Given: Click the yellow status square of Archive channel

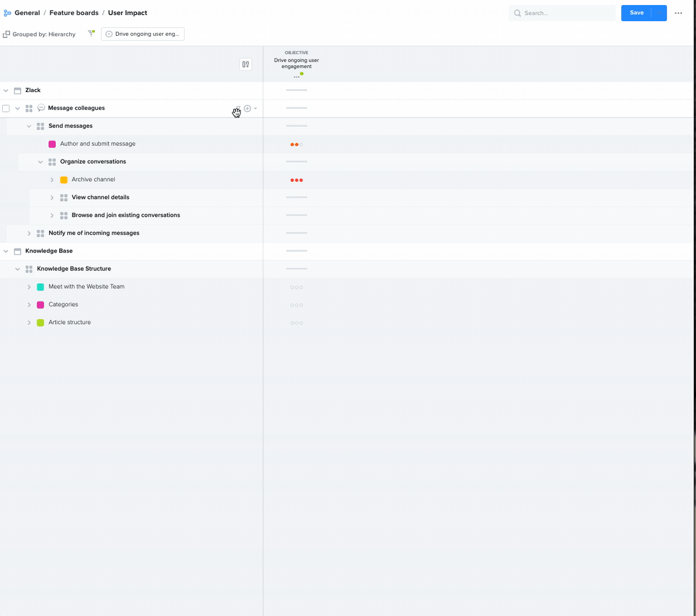Looking at the screenshot, I should click(x=64, y=180).
